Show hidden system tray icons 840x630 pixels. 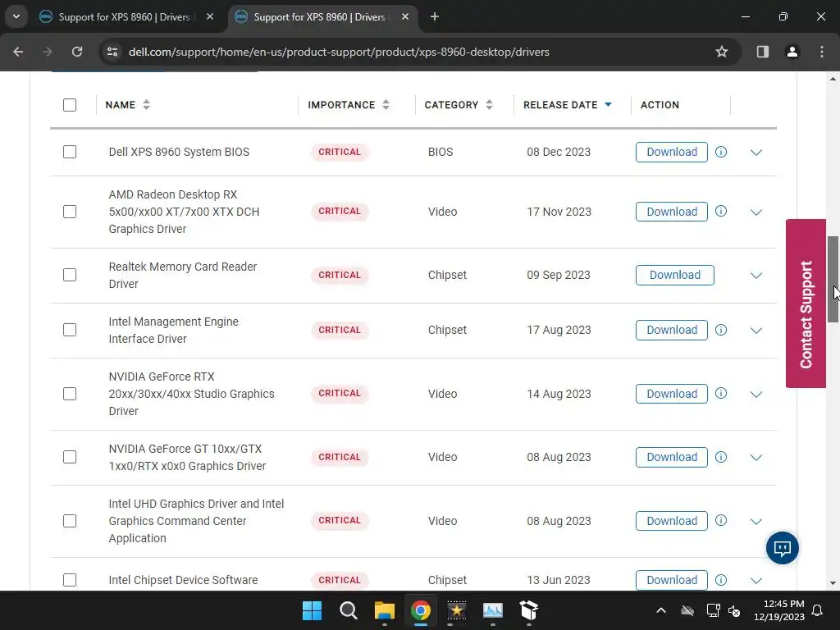pyautogui.click(x=661, y=610)
